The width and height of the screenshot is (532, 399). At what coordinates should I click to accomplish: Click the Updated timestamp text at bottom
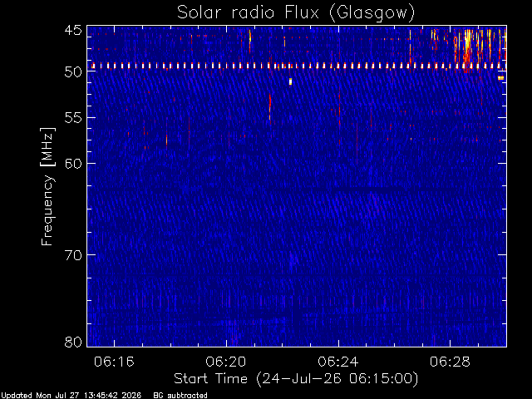[71, 396]
